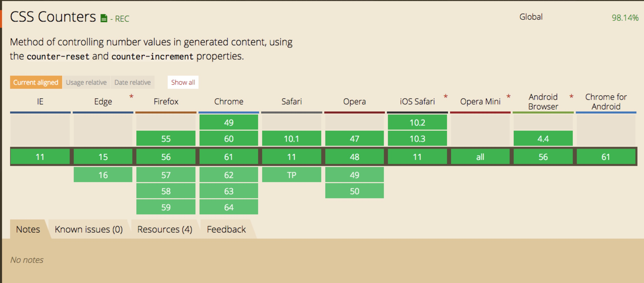Click the asterisk beside Android Browser

571,97
